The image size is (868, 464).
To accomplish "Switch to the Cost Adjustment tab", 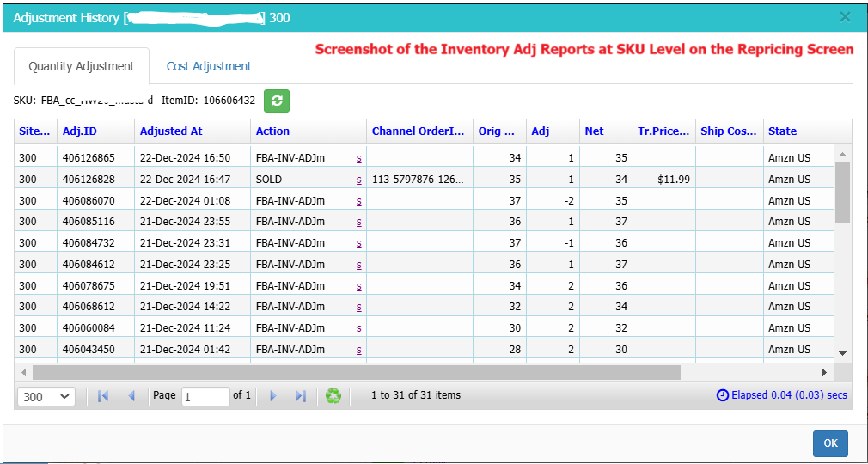I will click(209, 66).
